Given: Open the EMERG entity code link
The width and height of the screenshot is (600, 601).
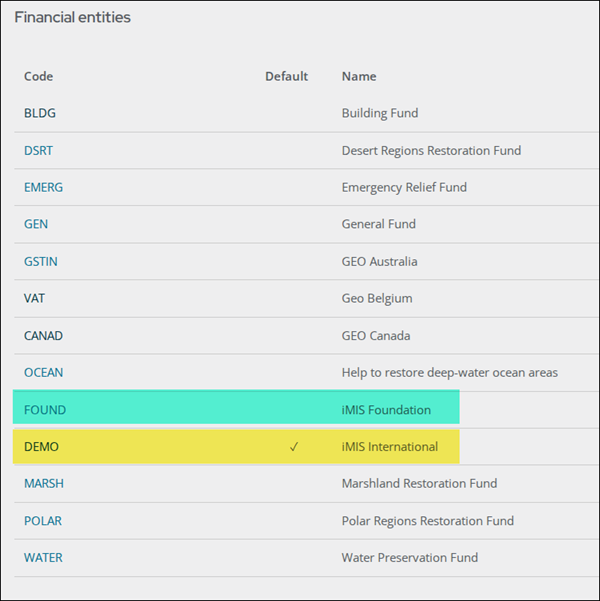Looking at the screenshot, I should coord(43,187).
